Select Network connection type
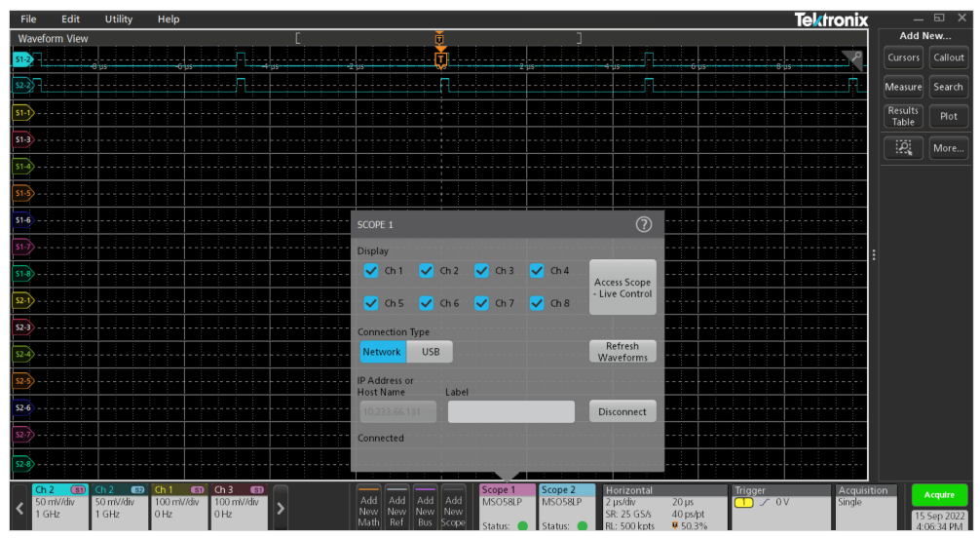This screenshot has height=538, width=980. [x=383, y=352]
